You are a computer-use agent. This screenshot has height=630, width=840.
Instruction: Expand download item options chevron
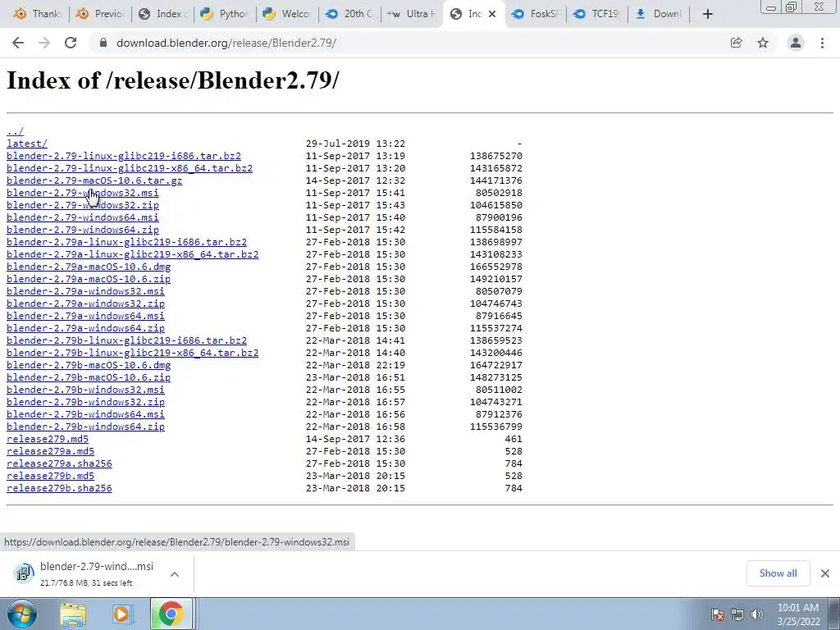pyautogui.click(x=175, y=573)
